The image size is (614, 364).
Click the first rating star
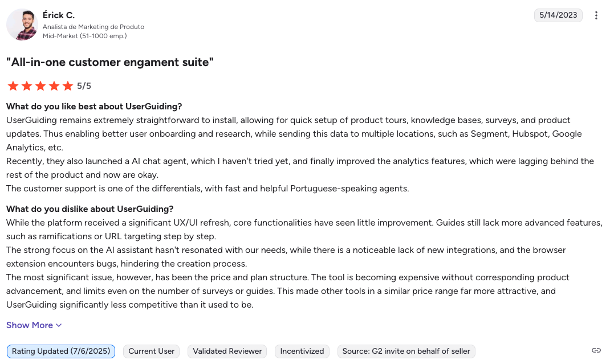[13, 86]
